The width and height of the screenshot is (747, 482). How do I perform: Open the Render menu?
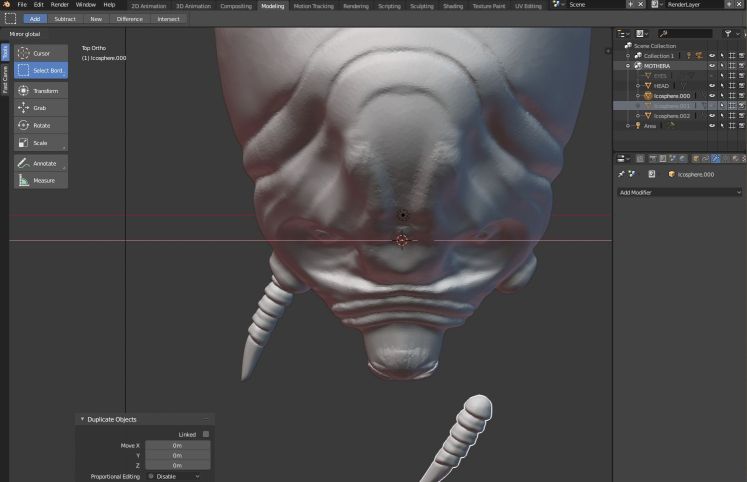[60, 4]
